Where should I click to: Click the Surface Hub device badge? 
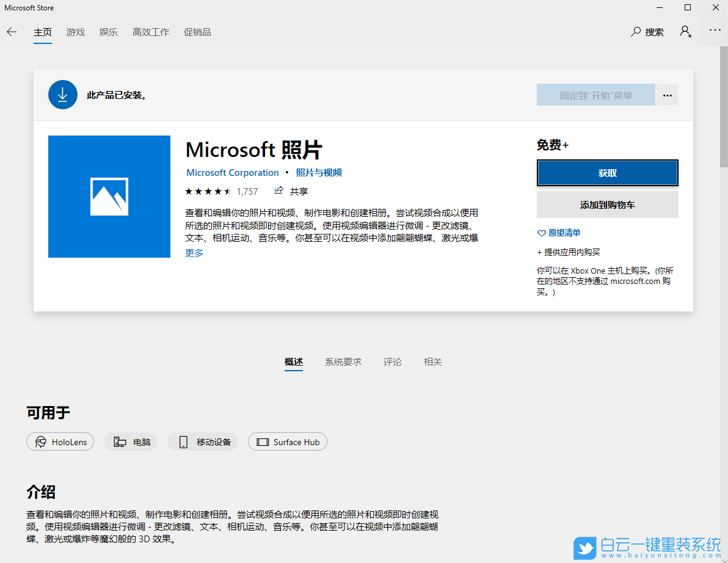tap(287, 441)
